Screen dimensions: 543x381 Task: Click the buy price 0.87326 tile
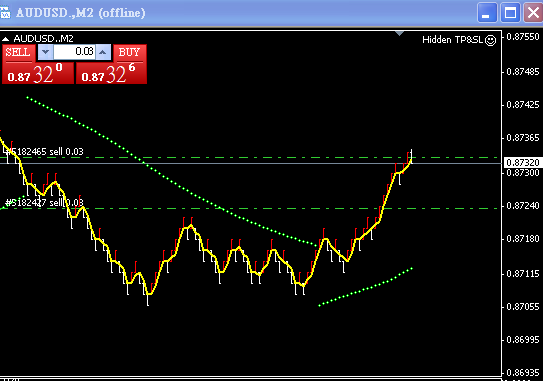click(x=111, y=73)
